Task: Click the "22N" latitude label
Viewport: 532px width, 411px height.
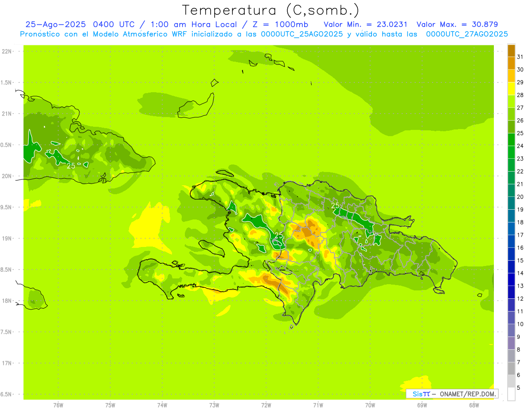Action: (x=7, y=51)
